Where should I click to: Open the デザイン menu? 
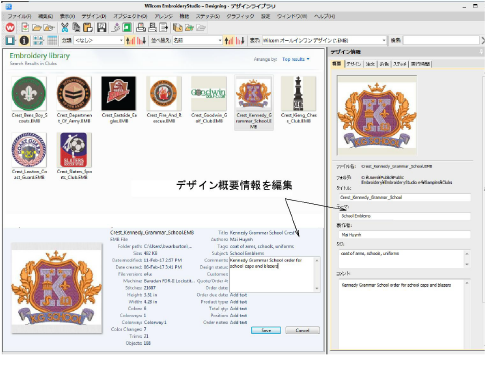pos(94,16)
